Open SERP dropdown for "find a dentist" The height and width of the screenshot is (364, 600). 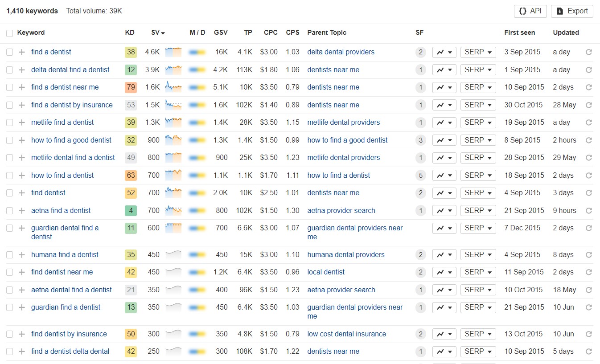pos(478,52)
